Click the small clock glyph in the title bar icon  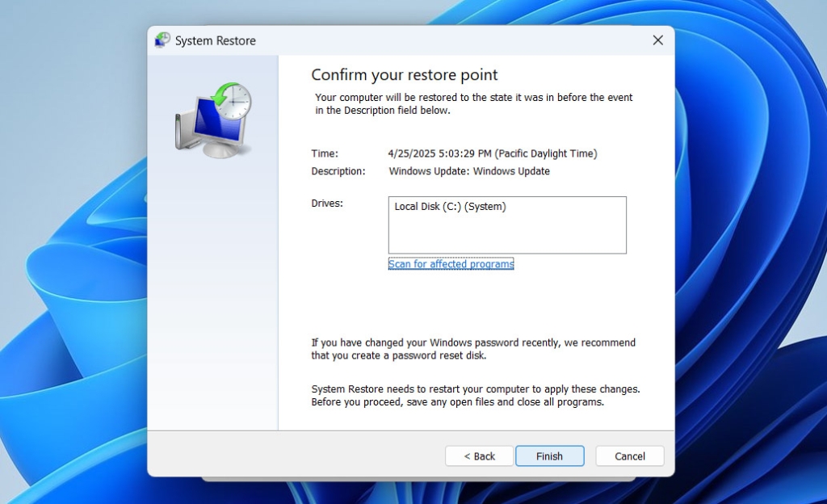pos(164,36)
